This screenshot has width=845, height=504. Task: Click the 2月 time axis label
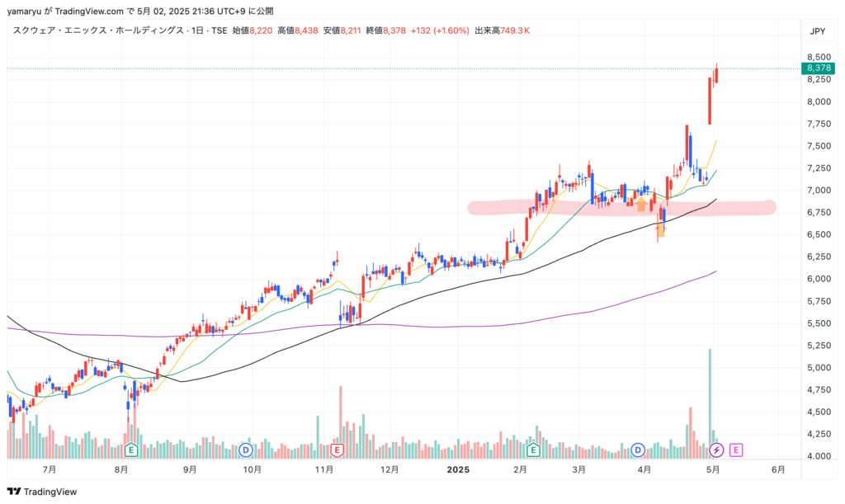[520, 469]
